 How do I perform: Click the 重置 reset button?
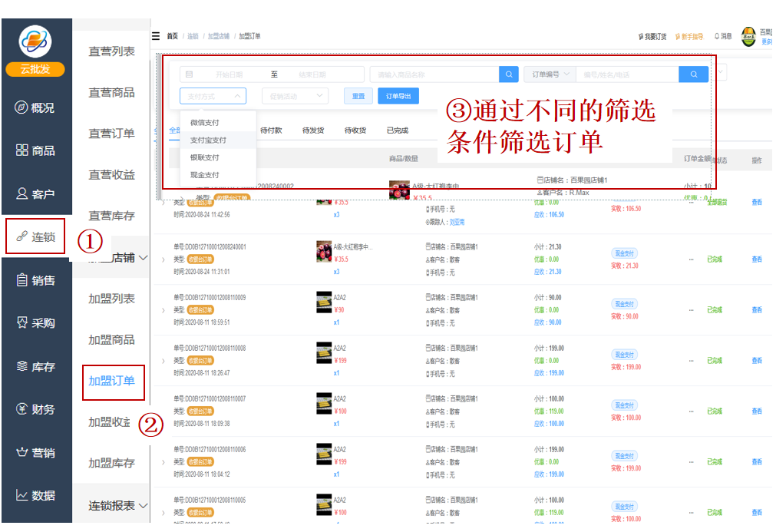pyautogui.click(x=358, y=96)
